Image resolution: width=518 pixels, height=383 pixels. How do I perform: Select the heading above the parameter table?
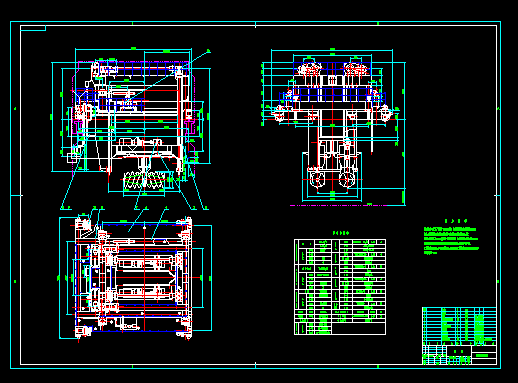pos(341,233)
